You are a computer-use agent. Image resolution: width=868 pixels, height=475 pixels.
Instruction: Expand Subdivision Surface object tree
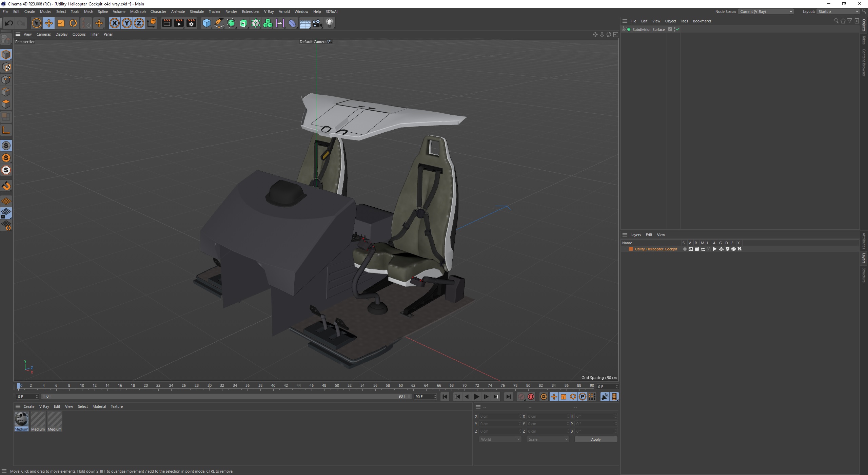tap(623, 30)
